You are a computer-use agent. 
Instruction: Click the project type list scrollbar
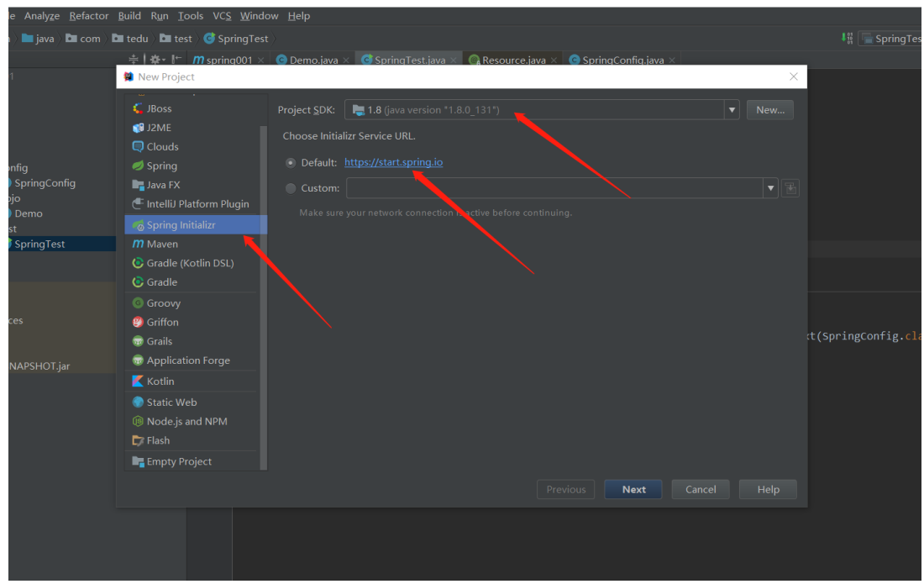(x=264, y=297)
